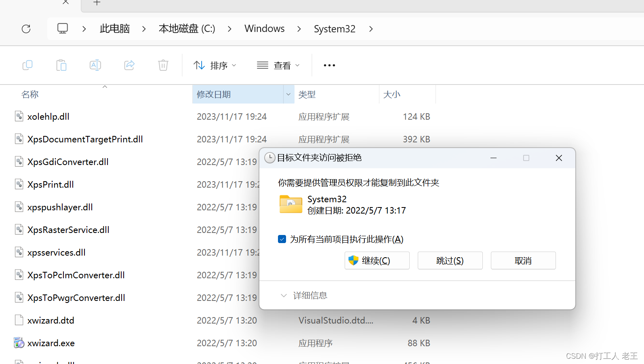Click the 继续(C) button
644x364 pixels.
click(x=377, y=260)
